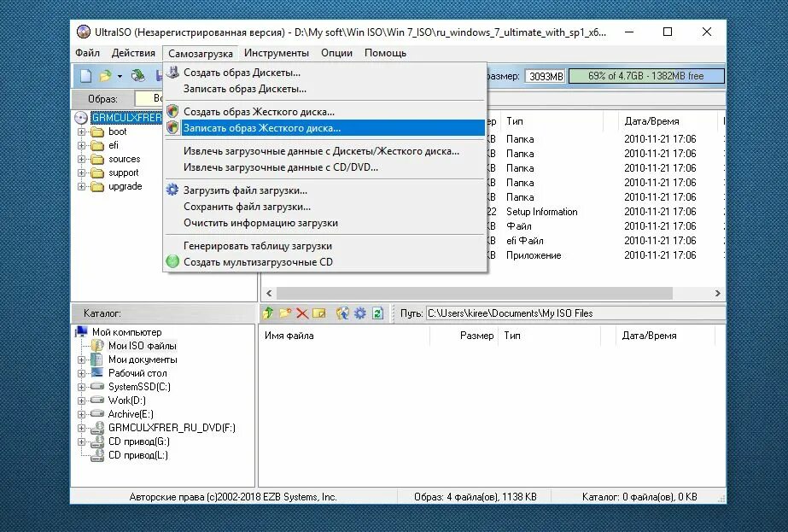
Task: Choose Генерировать таблицу загрузки entry
Action: (x=324, y=245)
